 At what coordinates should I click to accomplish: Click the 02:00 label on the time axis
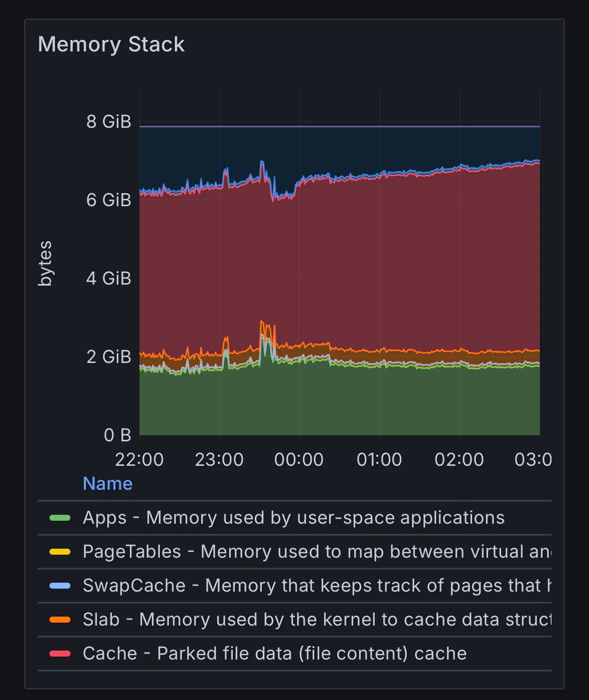pyautogui.click(x=459, y=459)
